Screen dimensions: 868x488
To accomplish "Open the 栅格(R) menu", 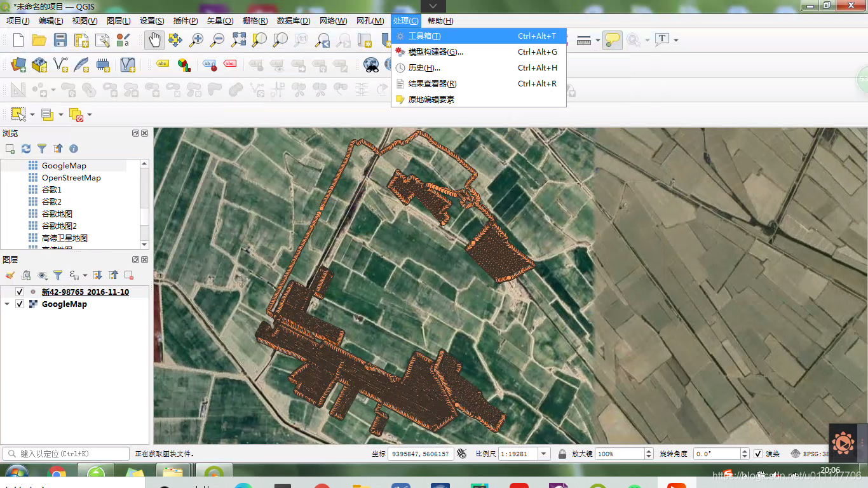I will 255,21.
